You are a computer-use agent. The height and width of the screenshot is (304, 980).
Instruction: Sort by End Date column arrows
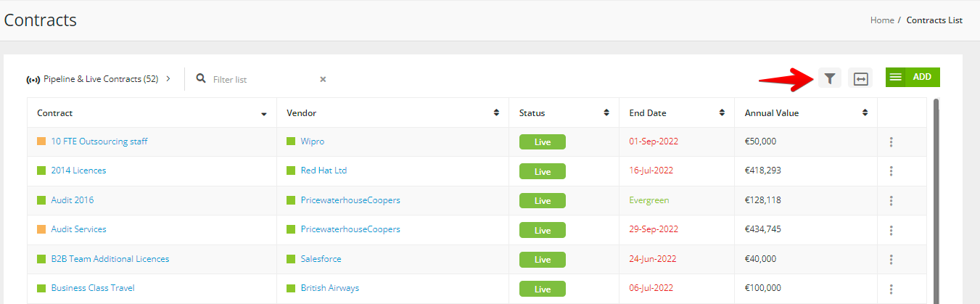tap(722, 112)
